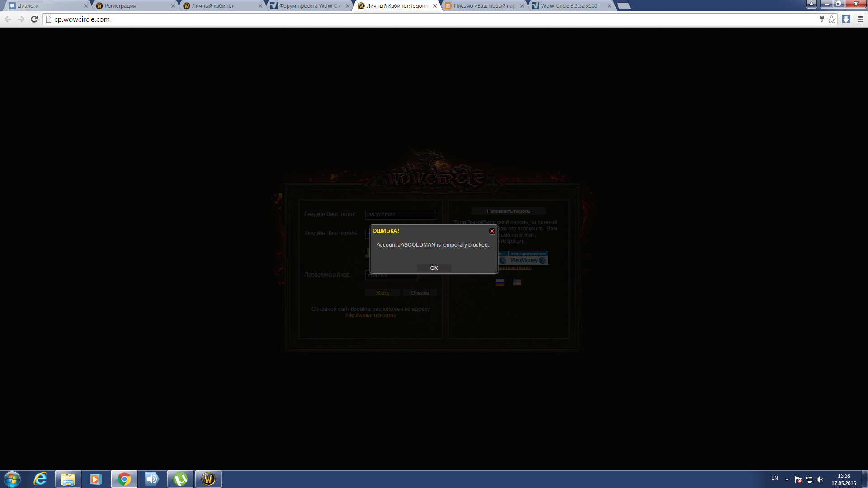The height and width of the screenshot is (488, 868).
Task: Reload the page with refresh icon
Action: coord(34,19)
